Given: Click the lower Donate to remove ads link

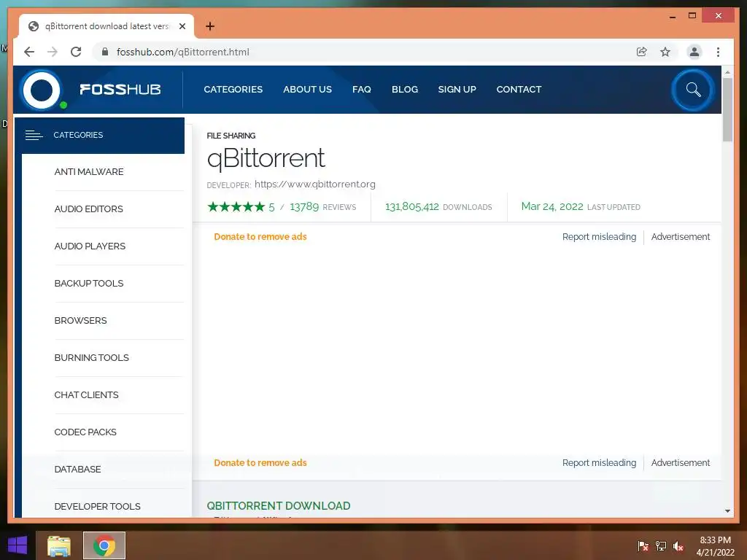Looking at the screenshot, I should 260,463.
